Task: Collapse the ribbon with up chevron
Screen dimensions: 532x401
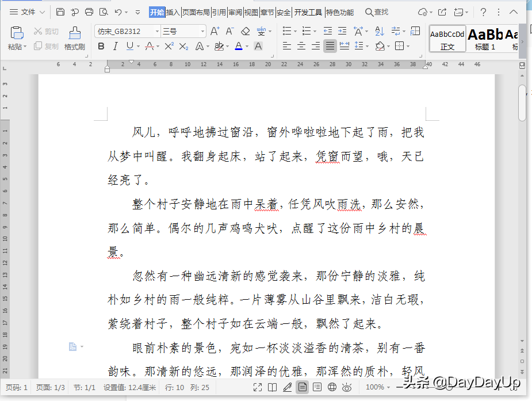Action: coord(514,12)
